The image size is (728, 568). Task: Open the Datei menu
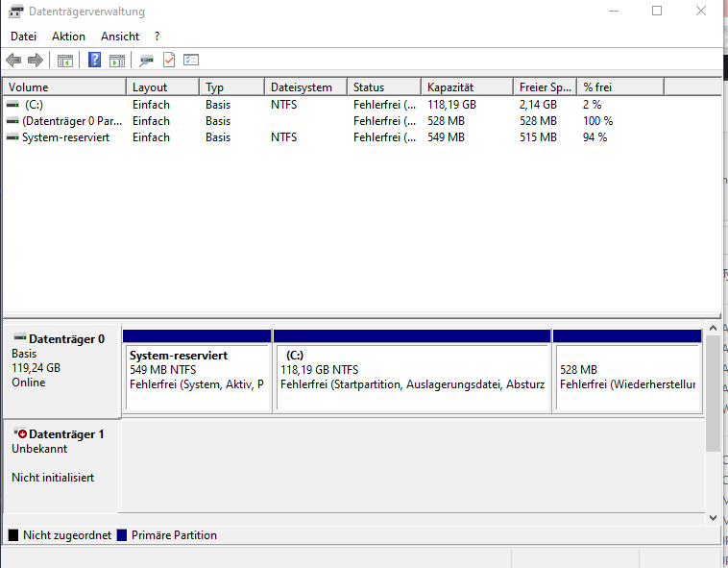24,37
